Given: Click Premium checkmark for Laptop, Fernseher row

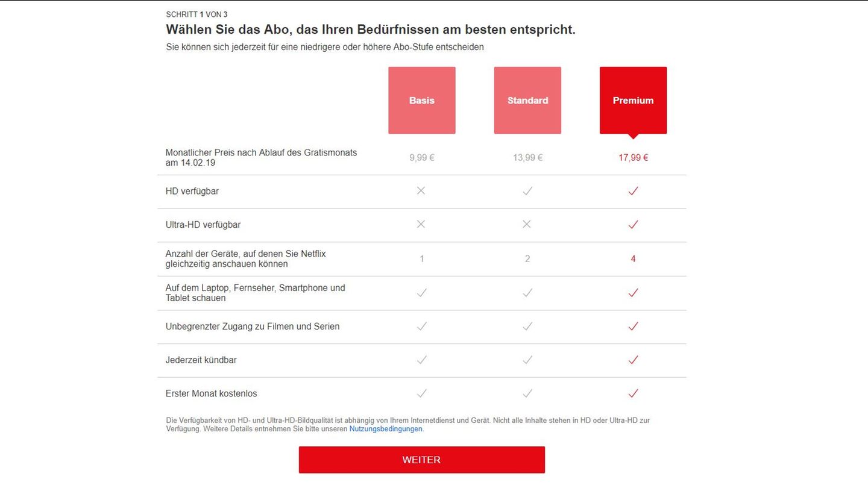Looking at the screenshot, I should [x=633, y=293].
